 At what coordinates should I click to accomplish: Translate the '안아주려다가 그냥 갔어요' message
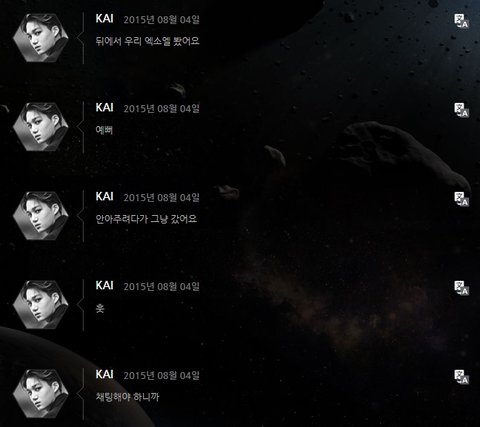462,199
